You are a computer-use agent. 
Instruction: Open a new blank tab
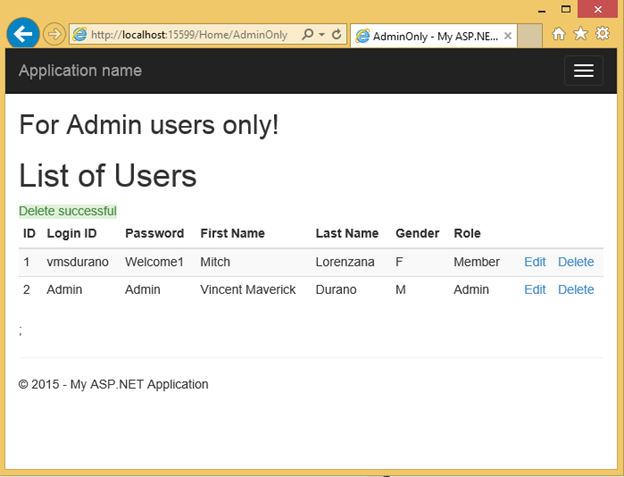tap(530, 35)
